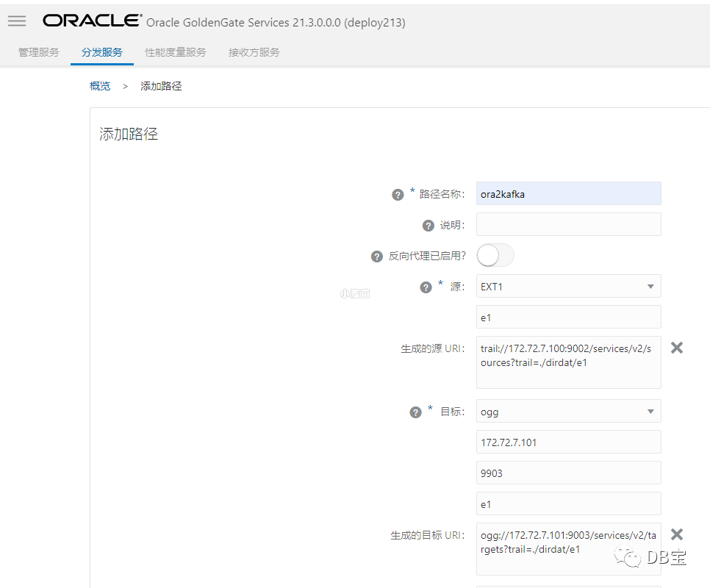Image resolution: width=710 pixels, height=588 pixels.
Task: Click the Oracle GoldenGate Services 21.3.0.0.0 title
Action: pyautogui.click(x=276, y=23)
